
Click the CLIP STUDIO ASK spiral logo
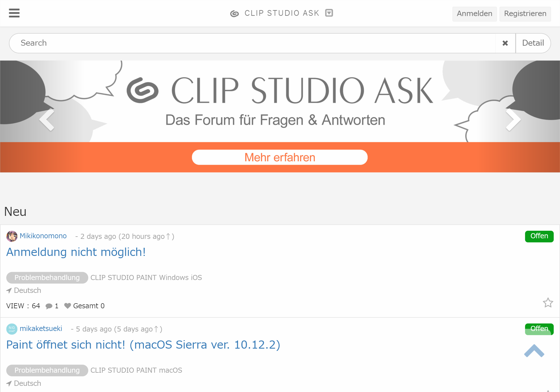(x=234, y=13)
